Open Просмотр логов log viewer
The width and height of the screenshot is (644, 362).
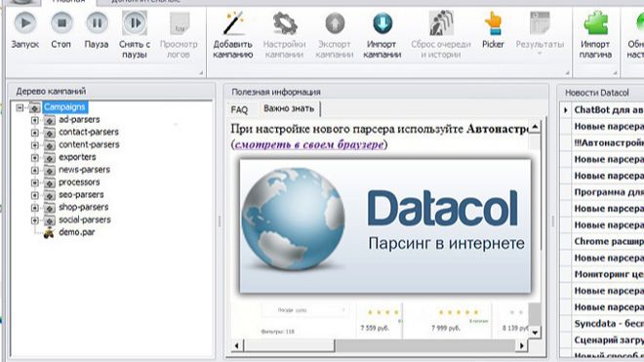pyautogui.click(x=180, y=23)
